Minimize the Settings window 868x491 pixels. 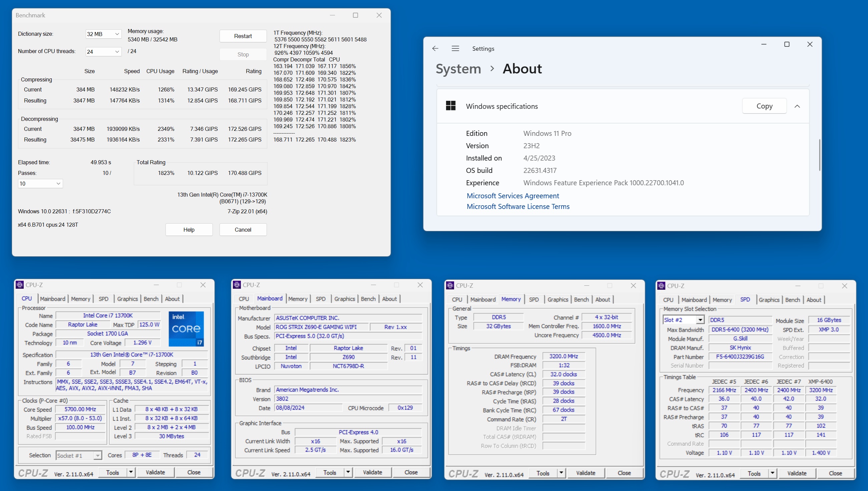(x=764, y=44)
